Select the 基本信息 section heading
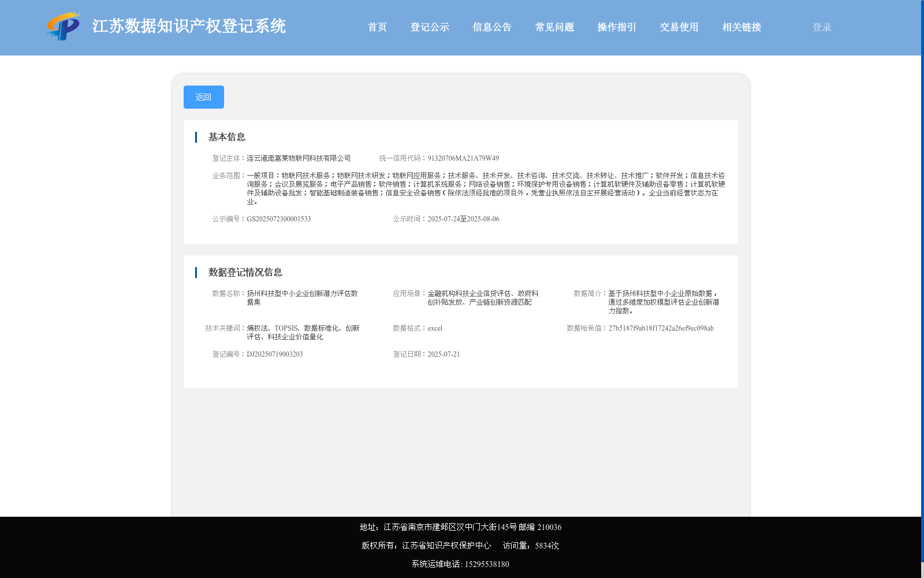 [x=227, y=137]
